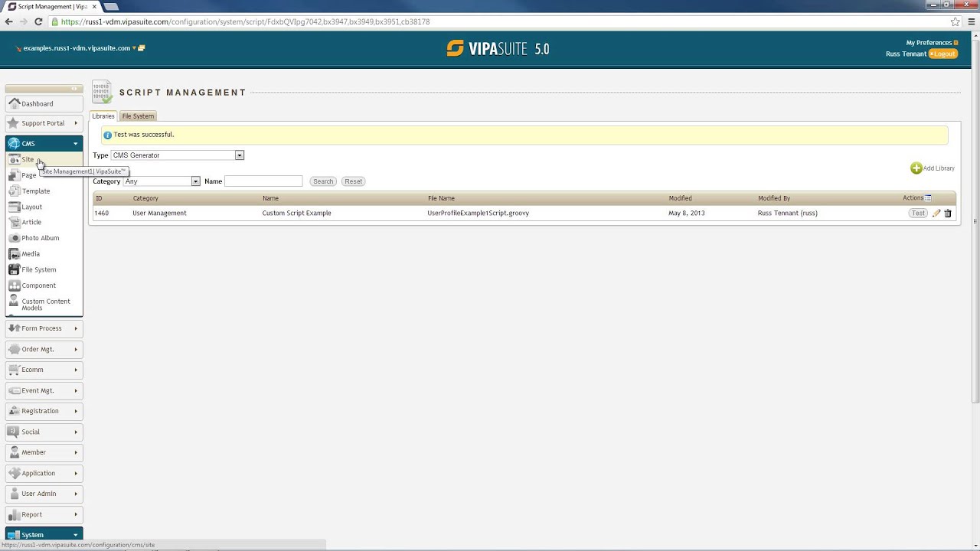Click the 'Russ Tennant (russ)' cell
980x551 pixels.
(x=787, y=214)
